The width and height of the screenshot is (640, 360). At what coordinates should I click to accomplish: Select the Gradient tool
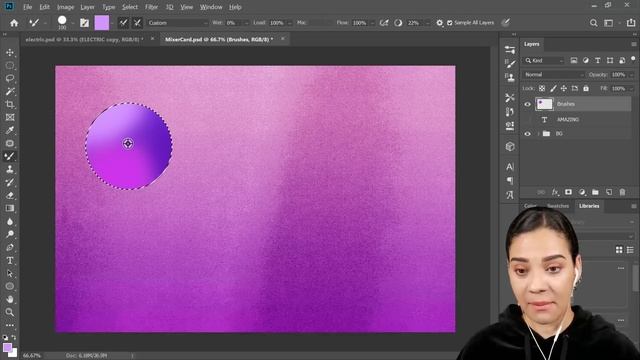point(10,209)
